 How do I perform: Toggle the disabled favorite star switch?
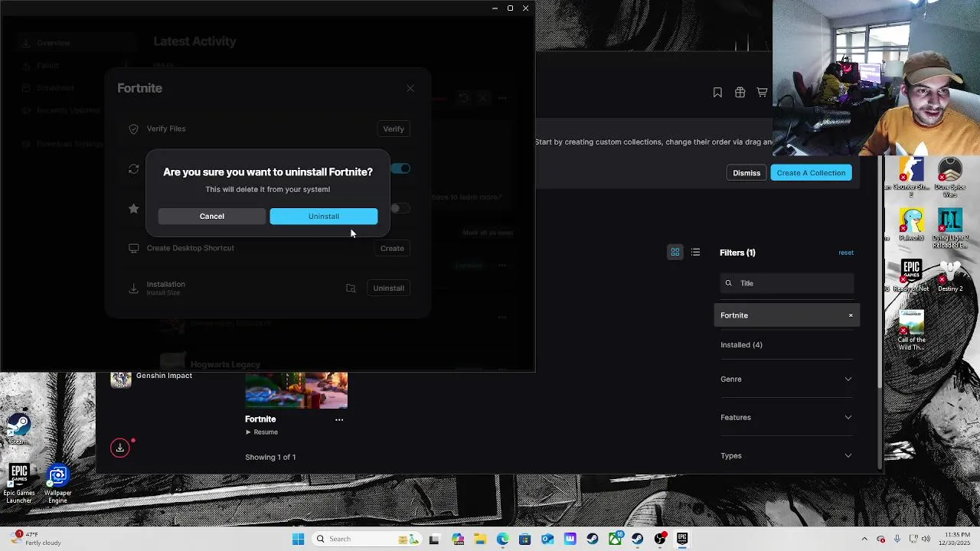click(400, 208)
